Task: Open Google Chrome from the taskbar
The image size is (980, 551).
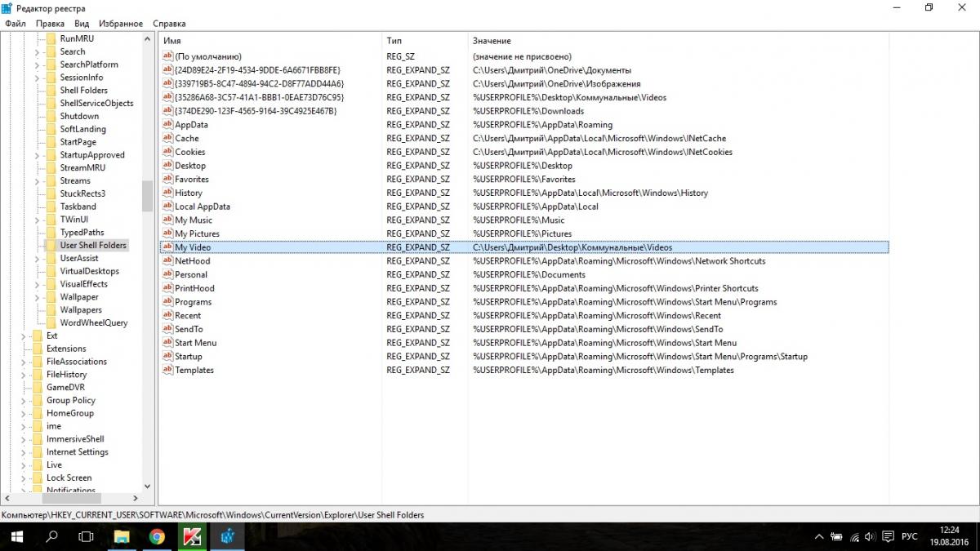Action: (x=157, y=536)
